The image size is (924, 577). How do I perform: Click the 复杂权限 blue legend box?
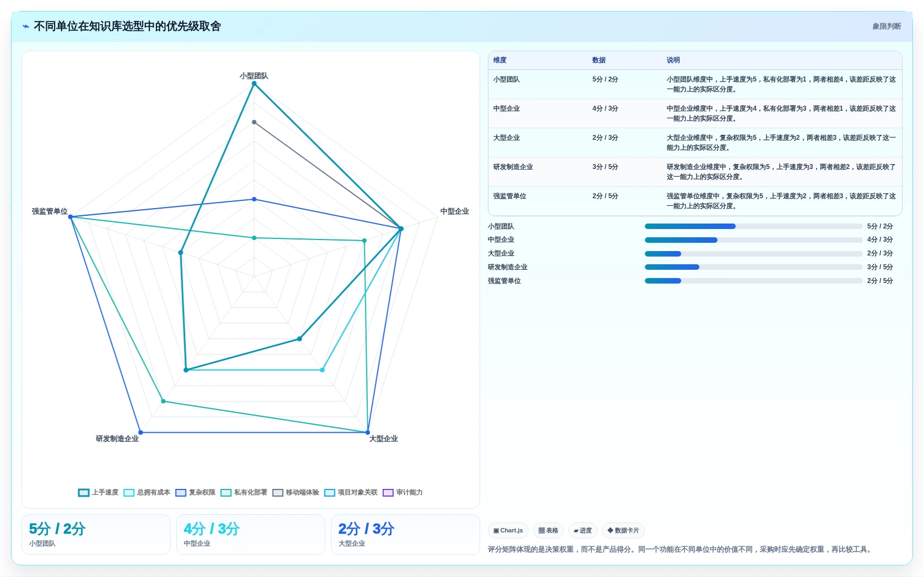(x=181, y=493)
